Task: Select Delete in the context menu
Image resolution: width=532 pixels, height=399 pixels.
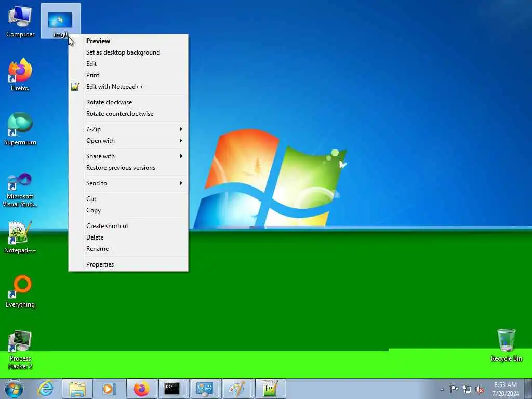Action: click(x=128, y=237)
